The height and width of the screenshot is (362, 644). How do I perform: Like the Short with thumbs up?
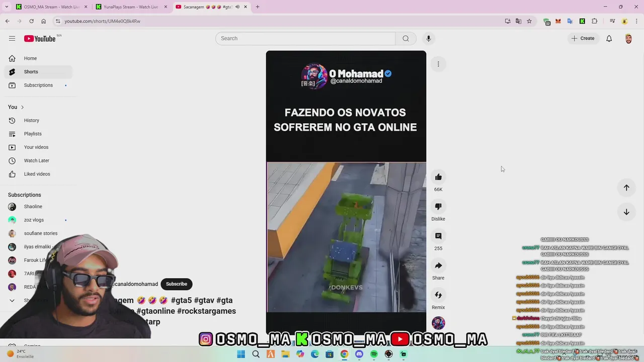pyautogui.click(x=438, y=177)
